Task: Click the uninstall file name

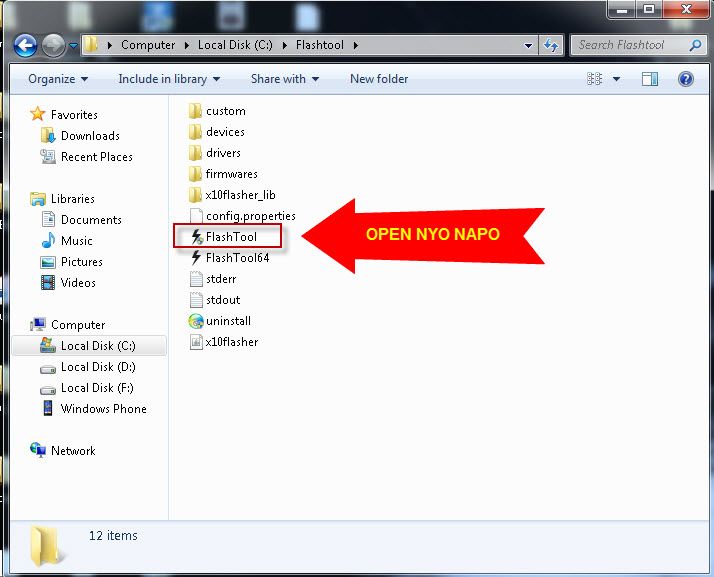Action: coord(228,321)
